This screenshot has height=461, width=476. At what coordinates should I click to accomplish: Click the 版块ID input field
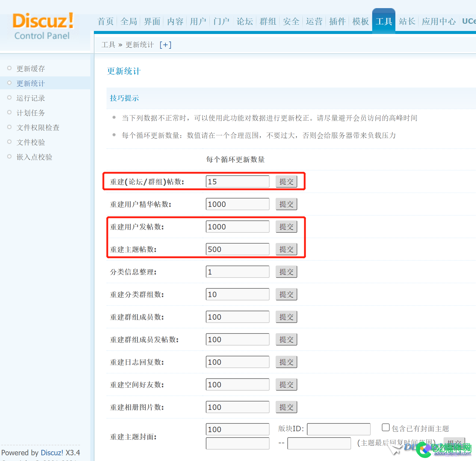point(338,429)
